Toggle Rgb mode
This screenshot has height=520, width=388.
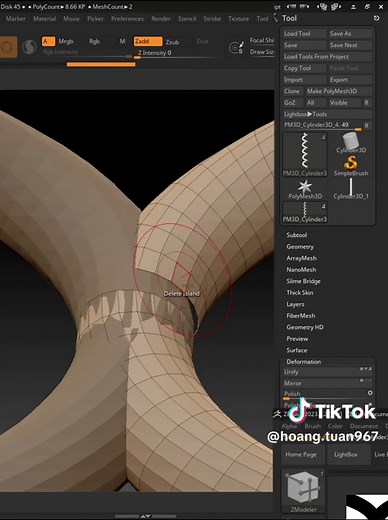94,41
